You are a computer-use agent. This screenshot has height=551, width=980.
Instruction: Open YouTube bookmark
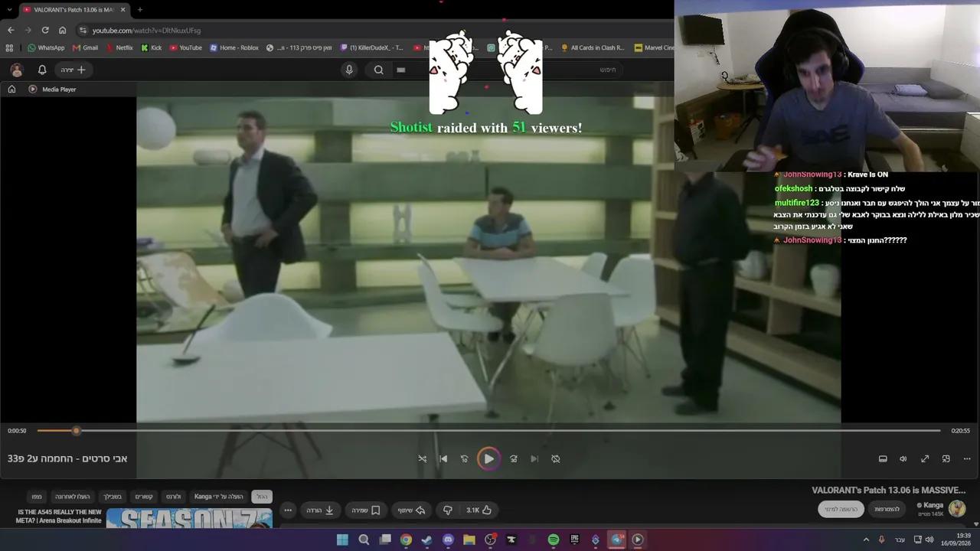point(185,47)
